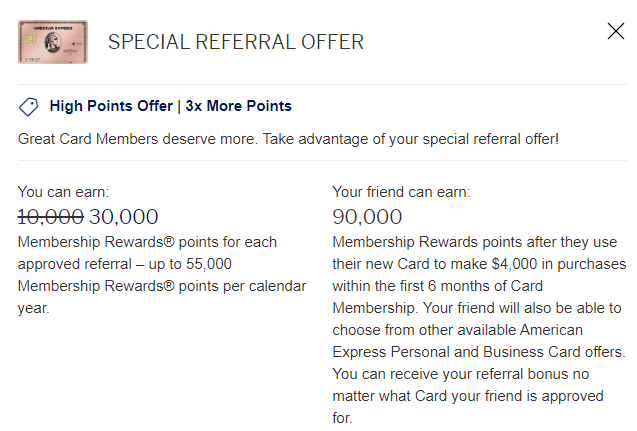637x431 pixels.
Task: Close the Special Referral Offer dialog
Action: [616, 31]
